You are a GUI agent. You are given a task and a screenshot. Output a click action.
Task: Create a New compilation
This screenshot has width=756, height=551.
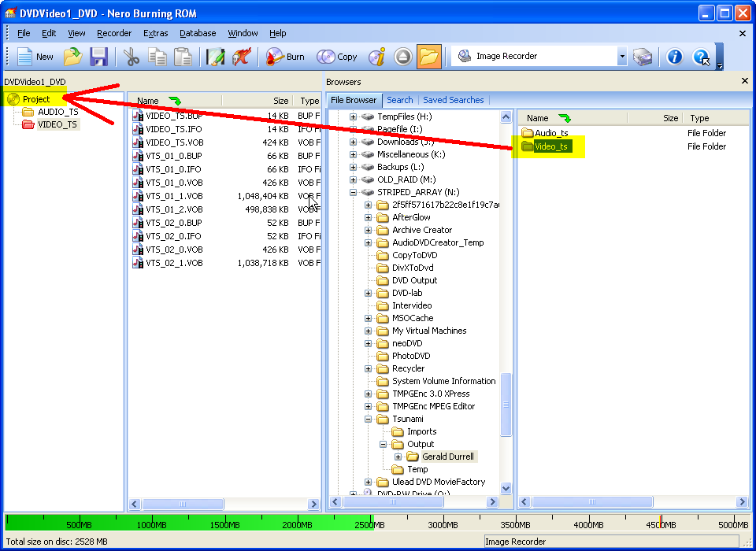click(35, 57)
